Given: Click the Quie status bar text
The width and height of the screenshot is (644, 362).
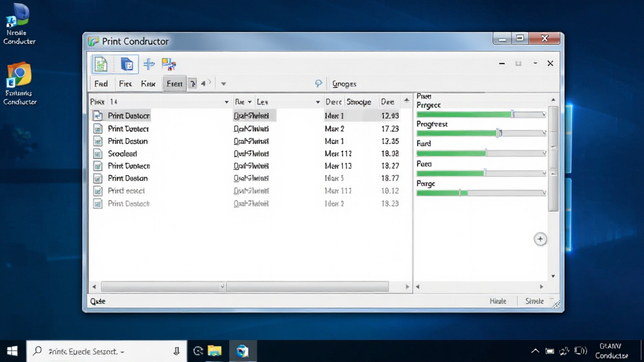Looking at the screenshot, I should click(x=97, y=301).
